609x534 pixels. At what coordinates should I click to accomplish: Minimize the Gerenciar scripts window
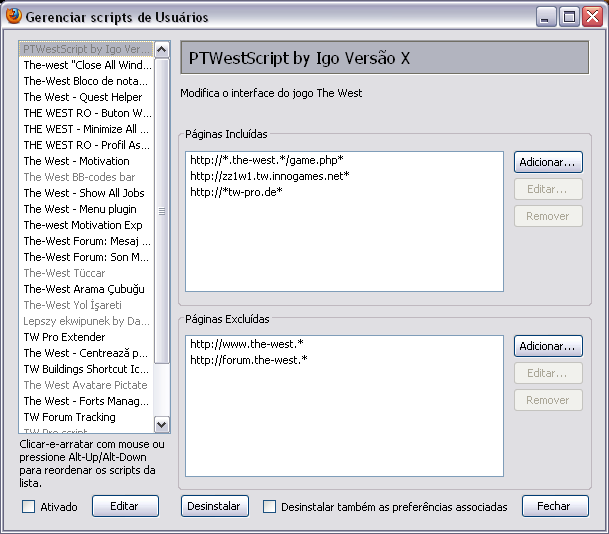(x=546, y=17)
